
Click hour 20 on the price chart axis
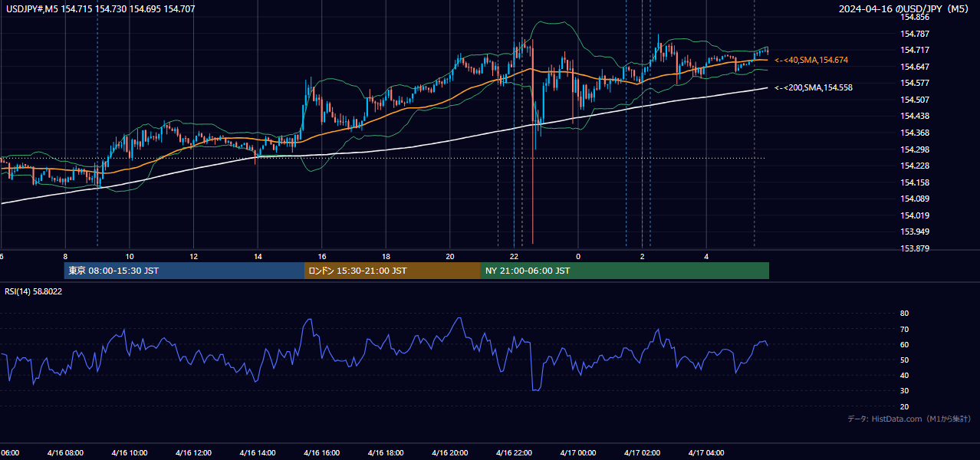450,256
